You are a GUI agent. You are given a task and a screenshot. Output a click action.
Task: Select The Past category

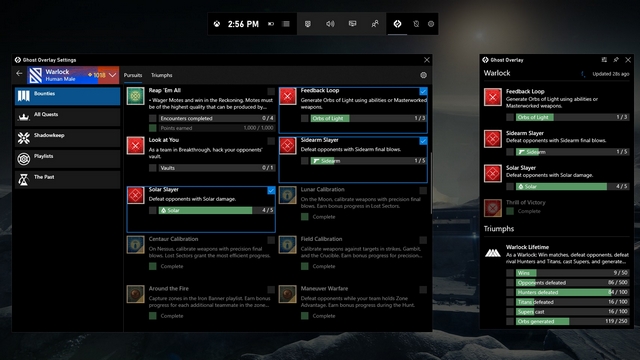point(68,179)
